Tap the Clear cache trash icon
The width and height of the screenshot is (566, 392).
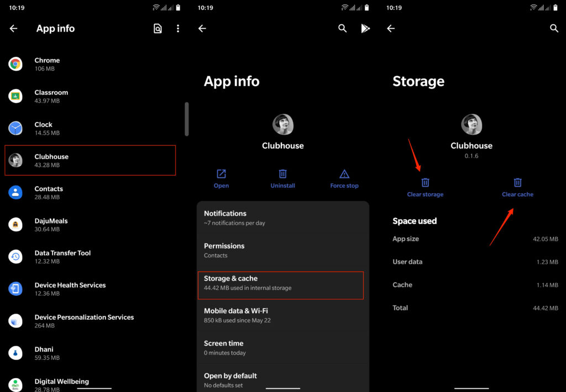pyautogui.click(x=517, y=183)
